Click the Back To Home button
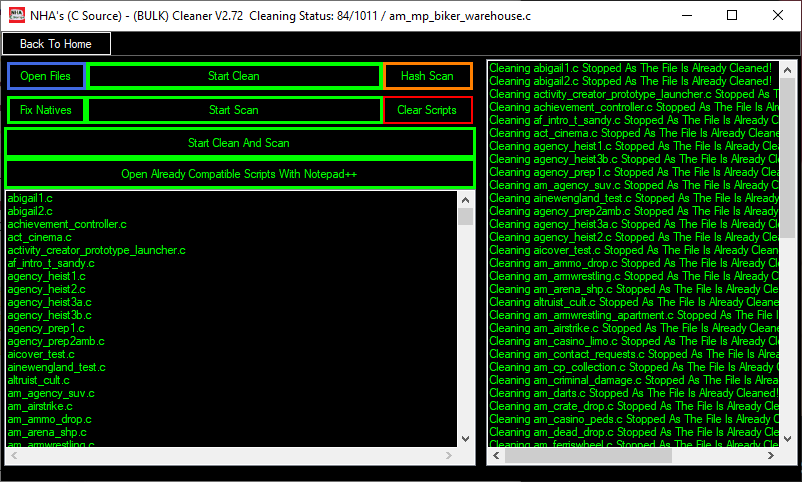The height and width of the screenshot is (482, 802). [x=56, y=44]
